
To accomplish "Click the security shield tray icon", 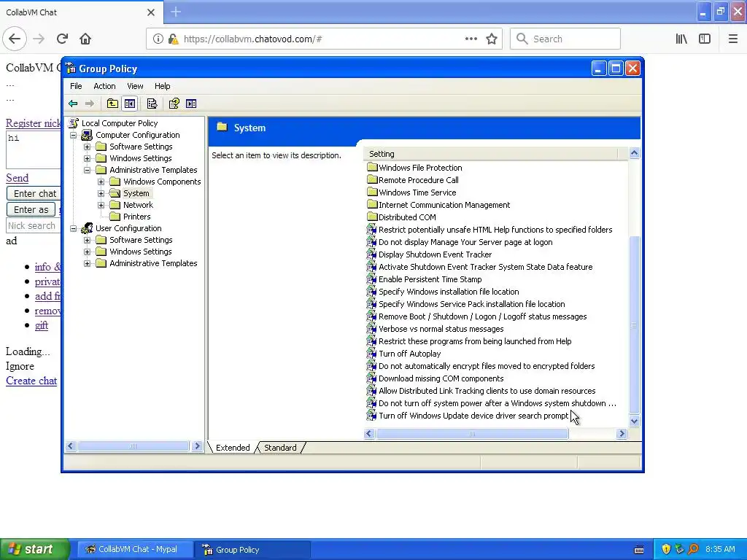I will pyautogui.click(x=666, y=549).
